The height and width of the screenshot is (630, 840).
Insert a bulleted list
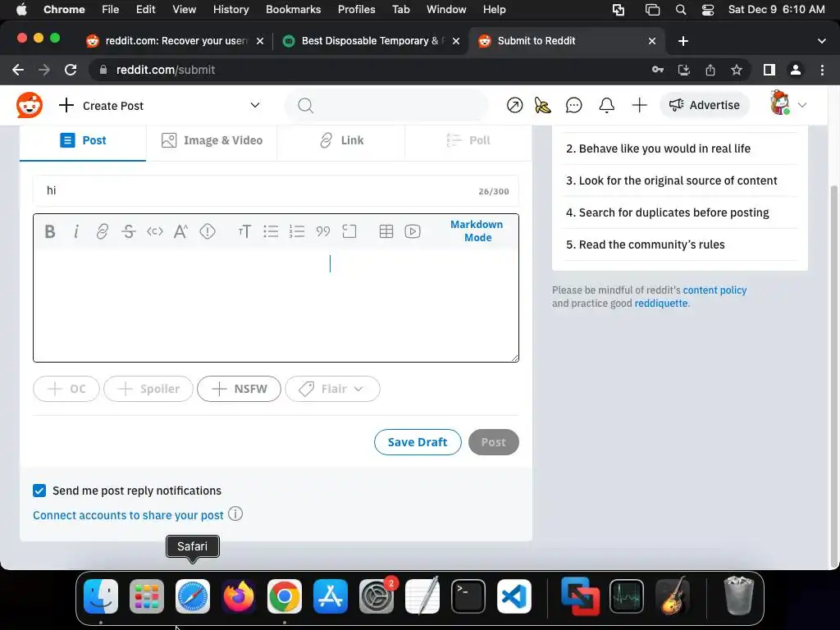271,231
